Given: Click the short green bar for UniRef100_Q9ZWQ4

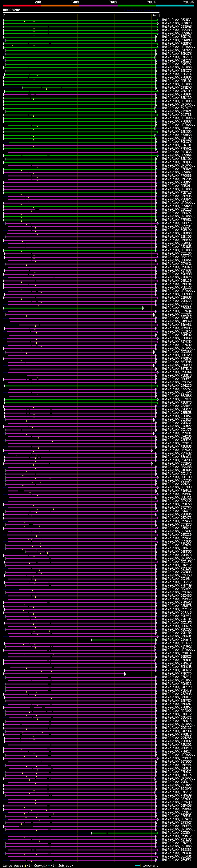Looking at the screenshot, I should click(124, 833).
